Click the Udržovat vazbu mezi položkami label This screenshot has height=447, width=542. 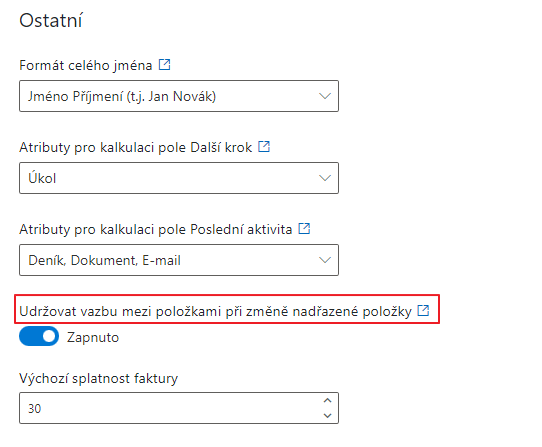215,311
